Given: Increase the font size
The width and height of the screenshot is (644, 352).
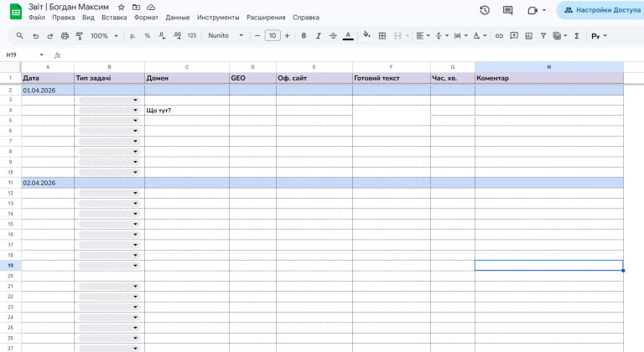Looking at the screenshot, I should coord(287,36).
